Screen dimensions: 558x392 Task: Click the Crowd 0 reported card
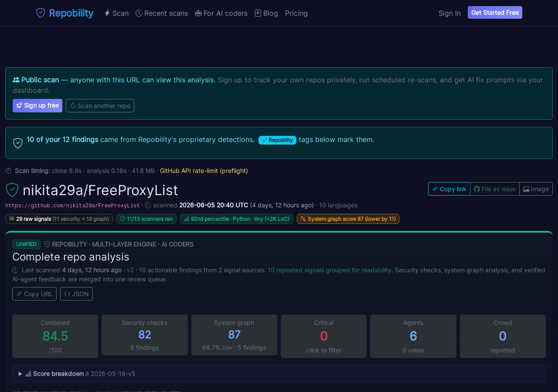[503, 336]
